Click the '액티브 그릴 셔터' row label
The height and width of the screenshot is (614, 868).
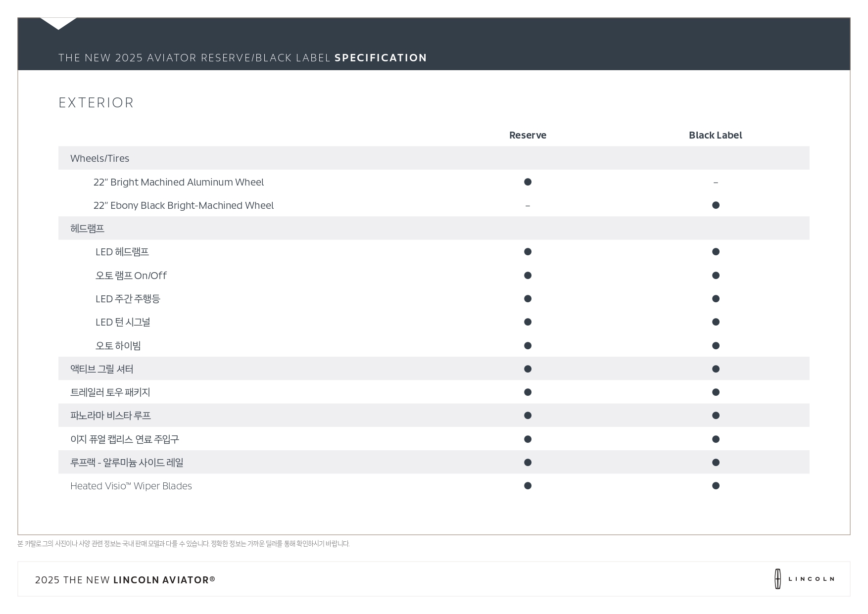click(102, 369)
